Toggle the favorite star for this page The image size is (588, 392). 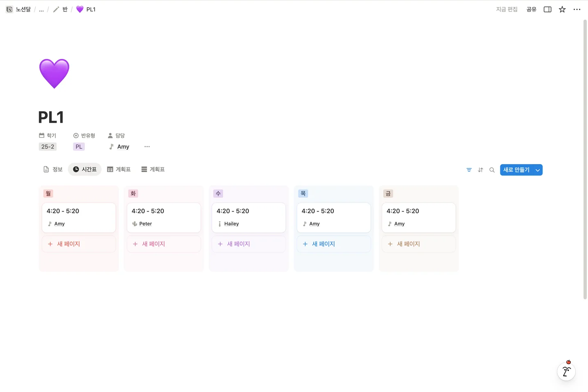click(562, 9)
